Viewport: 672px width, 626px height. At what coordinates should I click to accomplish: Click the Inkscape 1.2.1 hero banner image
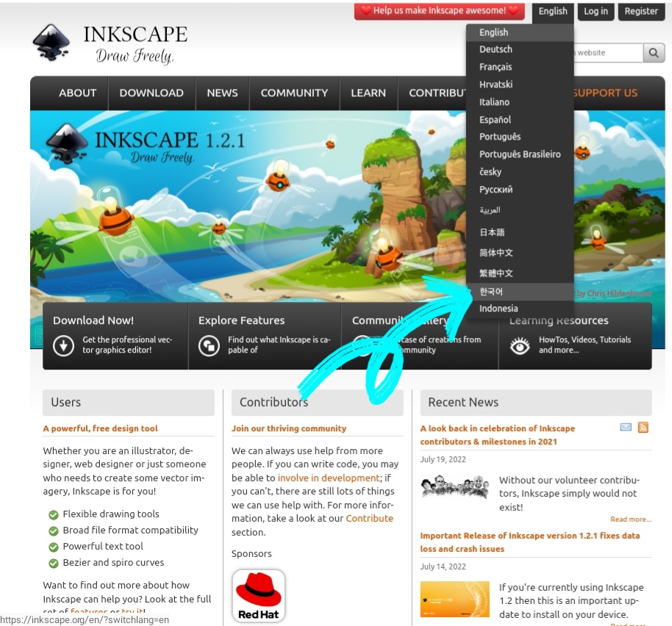tap(249, 206)
